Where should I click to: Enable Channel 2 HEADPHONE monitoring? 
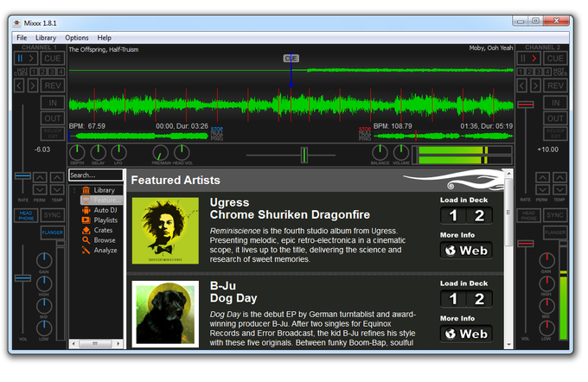[x=528, y=215]
